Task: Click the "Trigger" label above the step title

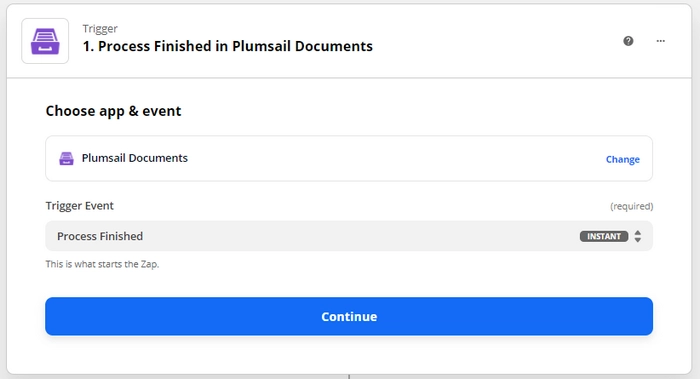Action: 100,29
